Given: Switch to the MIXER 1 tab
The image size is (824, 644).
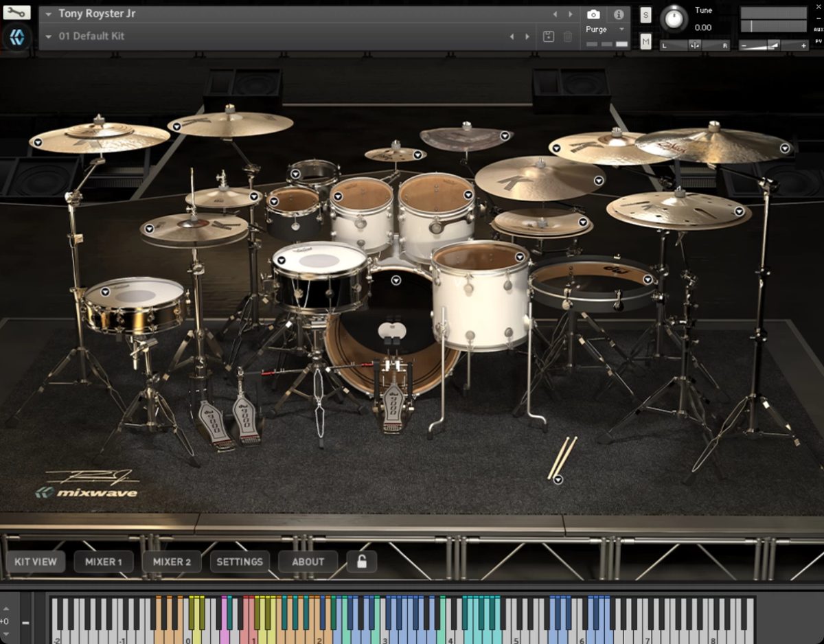Looking at the screenshot, I should pos(104,562).
